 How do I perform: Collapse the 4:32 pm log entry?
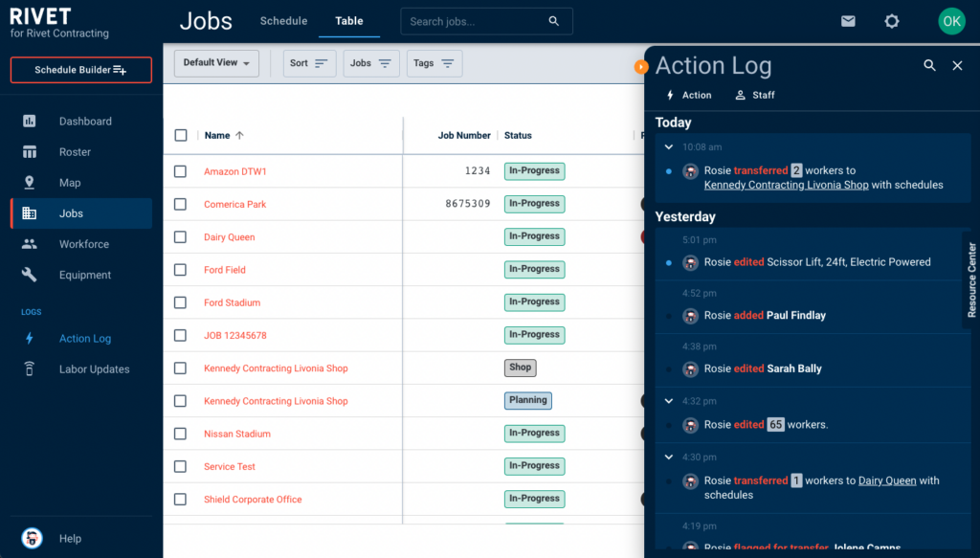(669, 400)
